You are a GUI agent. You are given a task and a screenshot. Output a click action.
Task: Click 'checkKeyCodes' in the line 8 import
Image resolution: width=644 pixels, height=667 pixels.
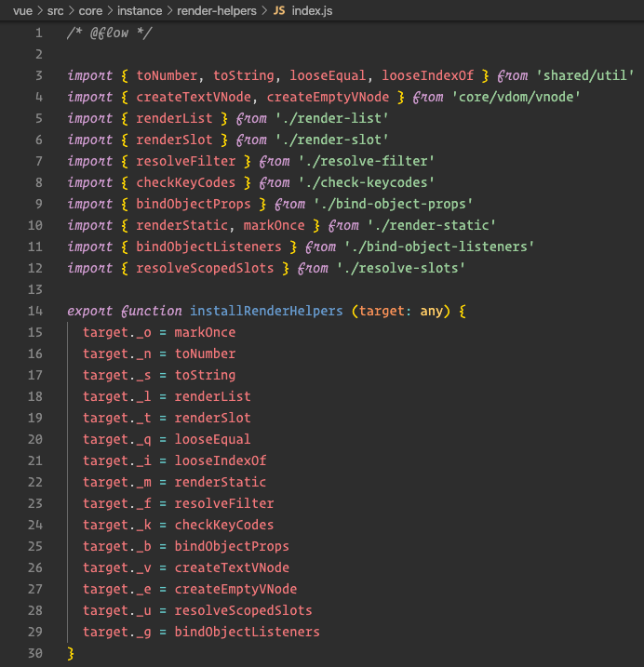[185, 182]
